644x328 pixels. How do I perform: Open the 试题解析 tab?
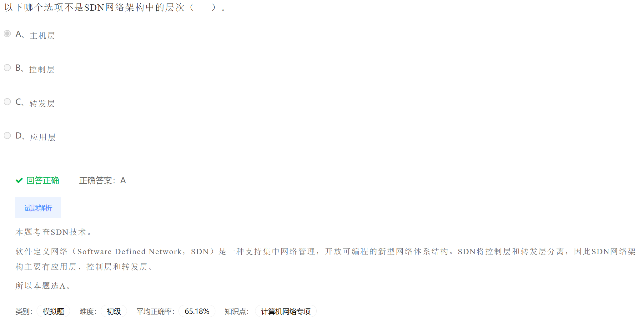coord(38,208)
